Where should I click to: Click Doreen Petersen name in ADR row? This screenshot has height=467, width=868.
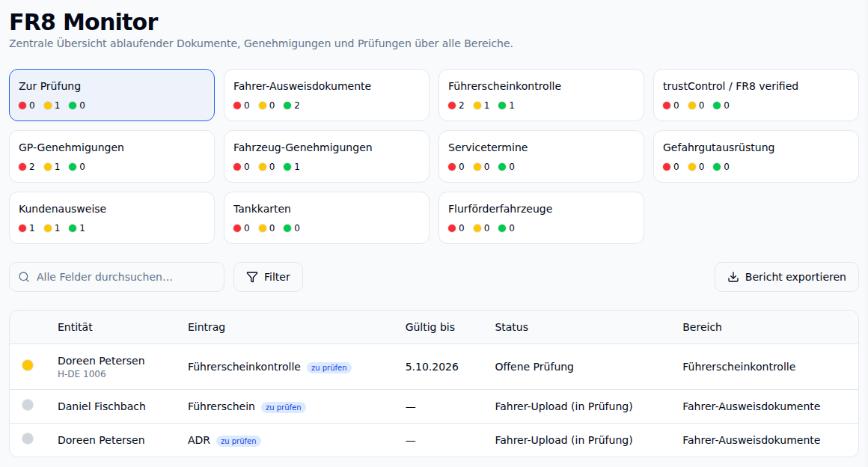101,440
